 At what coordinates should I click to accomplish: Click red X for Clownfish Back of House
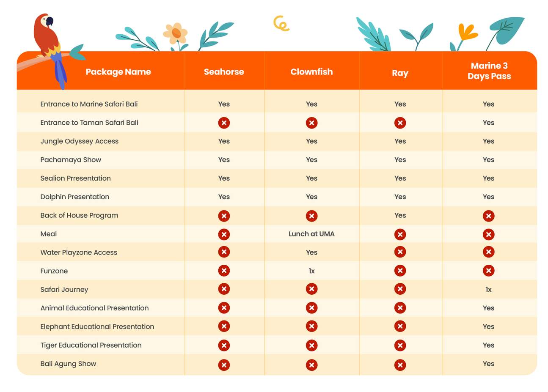coord(311,216)
